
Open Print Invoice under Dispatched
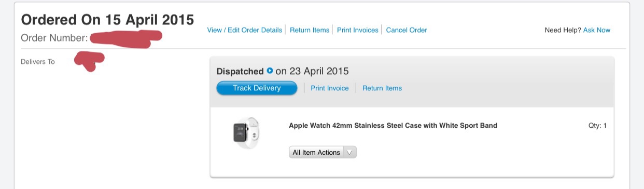pyautogui.click(x=330, y=88)
